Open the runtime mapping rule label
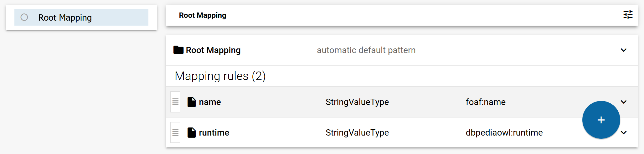 click(214, 132)
